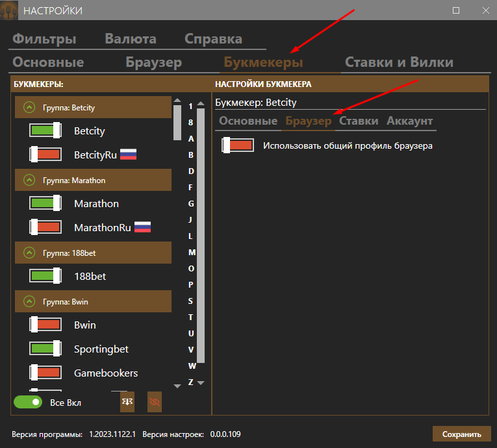This screenshot has height=448, width=497.
Task: Open the 'Ставки и Вилки' tab
Action: click(x=399, y=62)
